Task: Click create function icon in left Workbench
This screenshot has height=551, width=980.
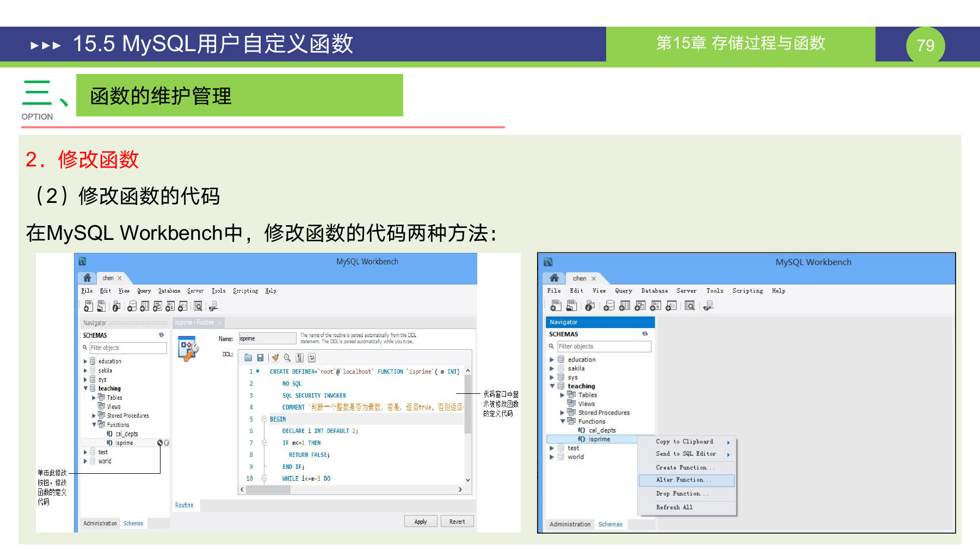Action: pos(183,306)
